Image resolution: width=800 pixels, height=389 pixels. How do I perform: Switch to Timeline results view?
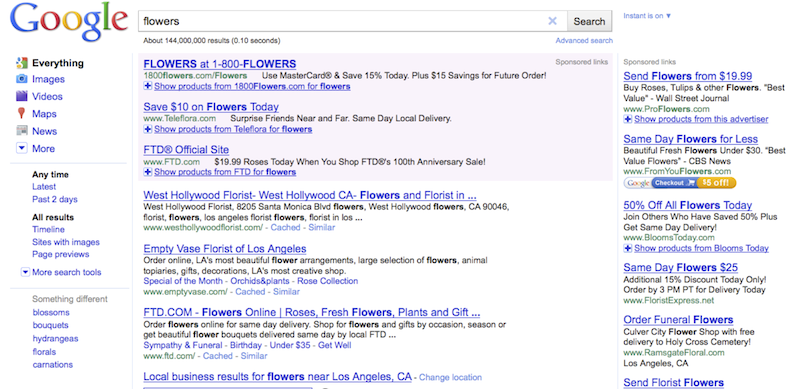pos(48,229)
